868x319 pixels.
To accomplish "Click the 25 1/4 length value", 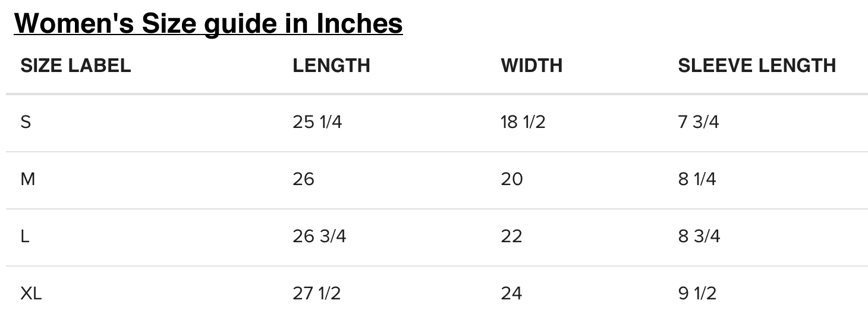I will [x=317, y=122].
